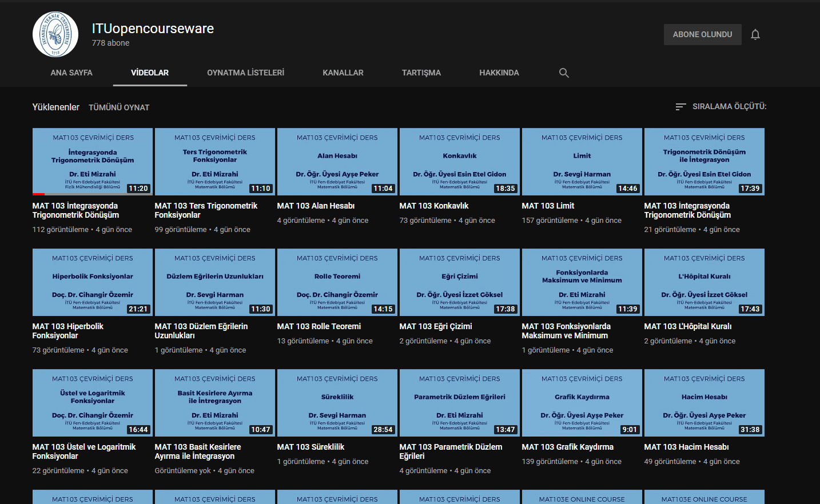Switch to the OYNATMA LİSTELERİ tab
The width and height of the screenshot is (820, 504).
(246, 73)
